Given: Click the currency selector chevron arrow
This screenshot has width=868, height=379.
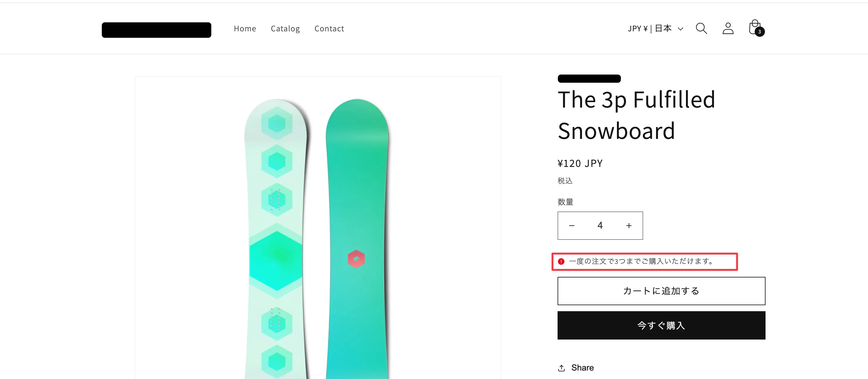Looking at the screenshot, I should coord(680,29).
